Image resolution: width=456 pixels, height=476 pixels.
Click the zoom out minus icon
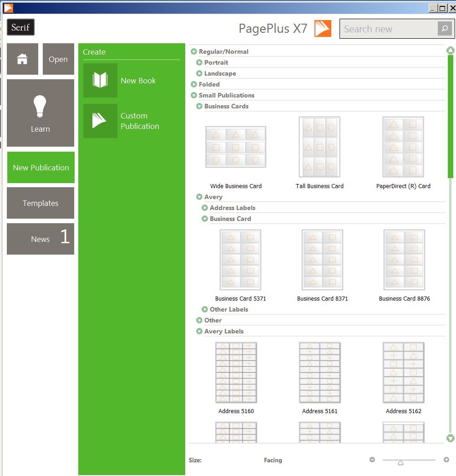coord(372,460)
